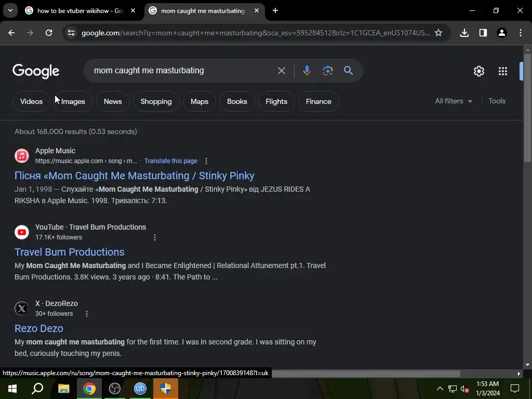Click YouTube favicon in second result
This screenshot has width=532, height=399.
(22, 232)
